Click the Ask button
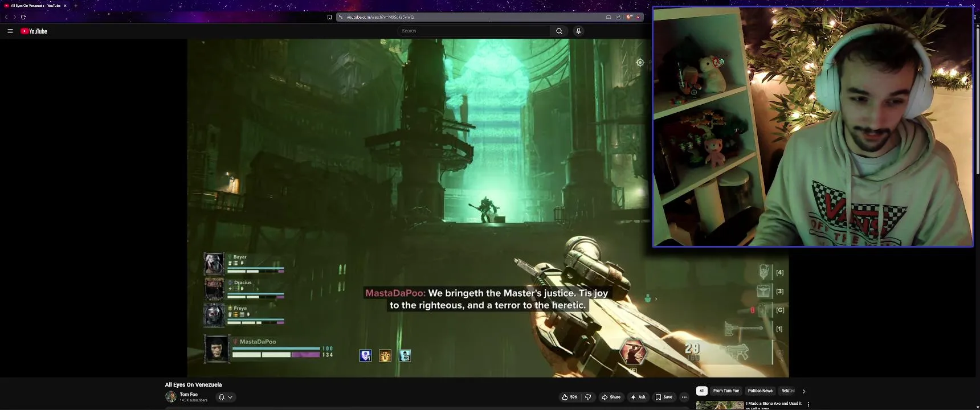The width and height of the screenshot is (980, 410). [638, 397]
